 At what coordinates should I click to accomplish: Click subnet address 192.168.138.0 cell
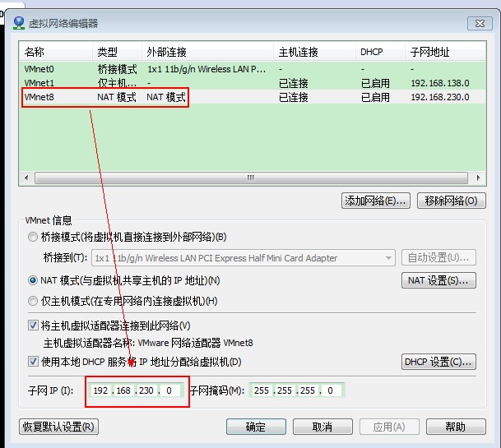(440, 83)
